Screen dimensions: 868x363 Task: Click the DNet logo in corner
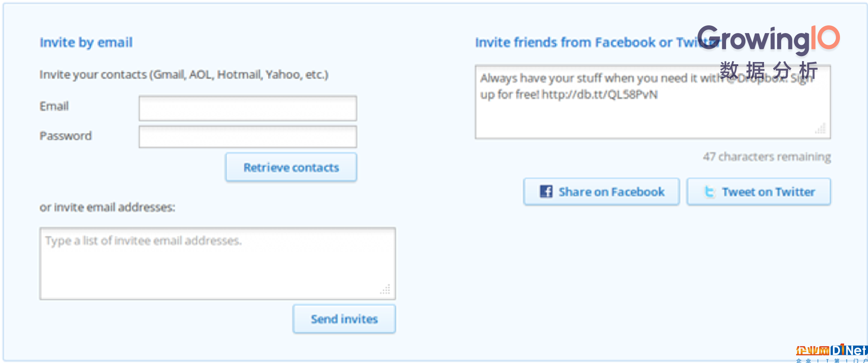pos(832,353)
